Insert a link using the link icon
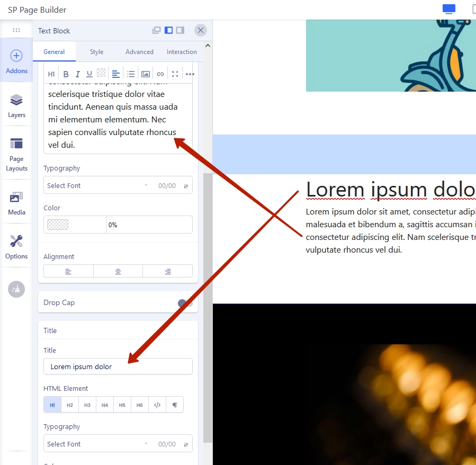Viewport: 476px width, 465px height. point(160,74)
